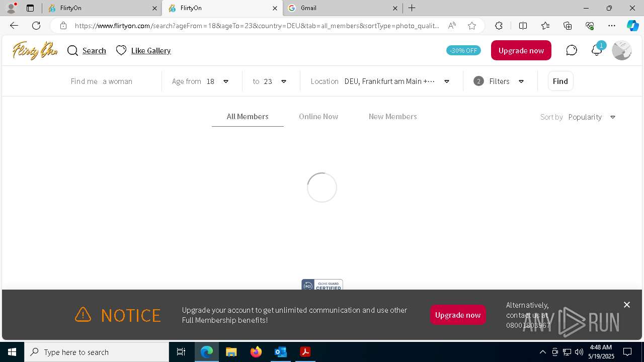Open a new browser tab
The image size is (644, 362).
coord(412,8)
